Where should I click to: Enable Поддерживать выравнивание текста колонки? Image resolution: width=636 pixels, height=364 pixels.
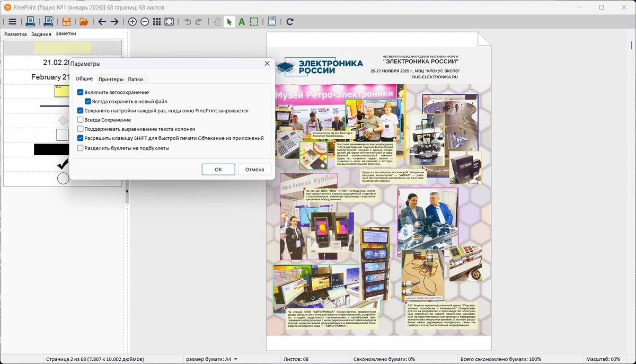(80, 129)
